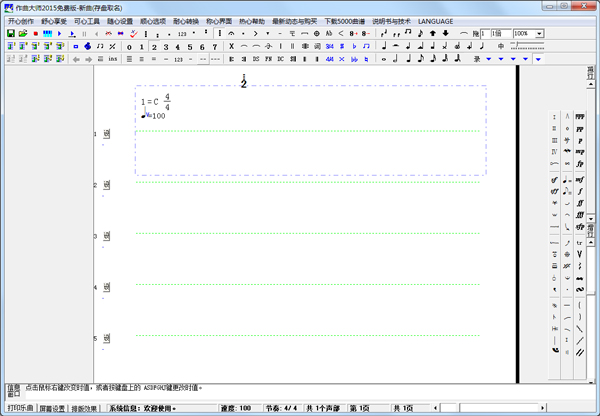Screen dimensions: 600x416
Task: Expand the last blue arrow dropdown in toolbar
Action: click(538, 59)
